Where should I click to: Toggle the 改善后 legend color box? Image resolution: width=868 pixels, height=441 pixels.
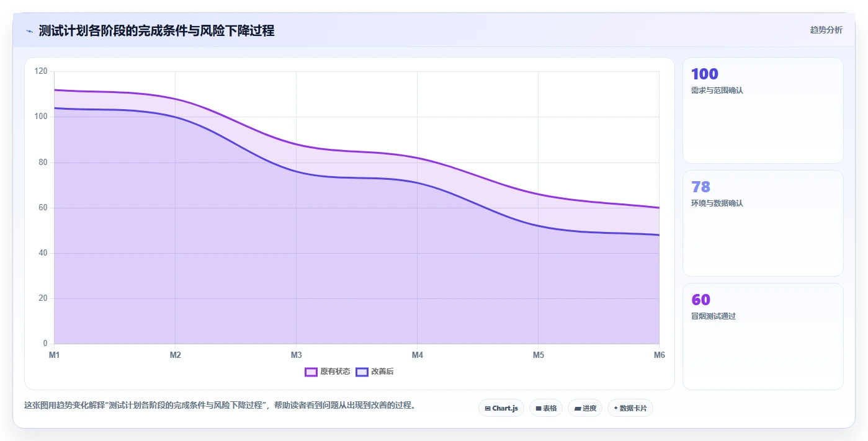click(x=362, y=372)
